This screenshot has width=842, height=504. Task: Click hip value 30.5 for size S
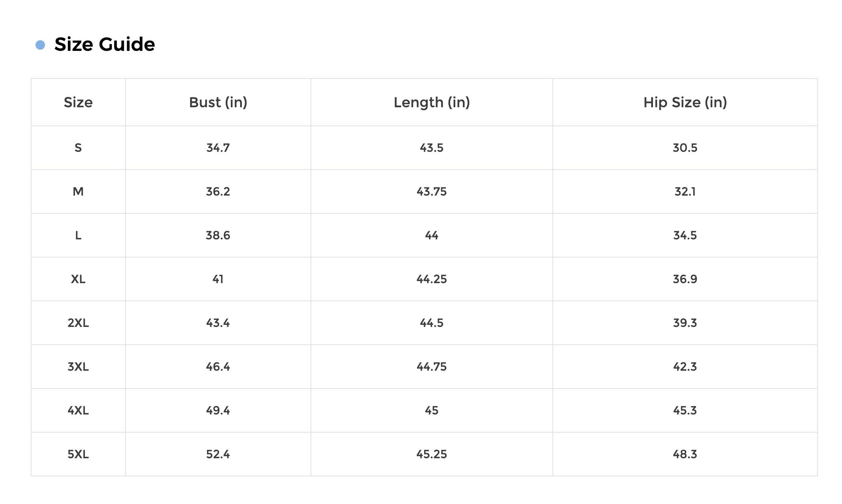[685, 148]
